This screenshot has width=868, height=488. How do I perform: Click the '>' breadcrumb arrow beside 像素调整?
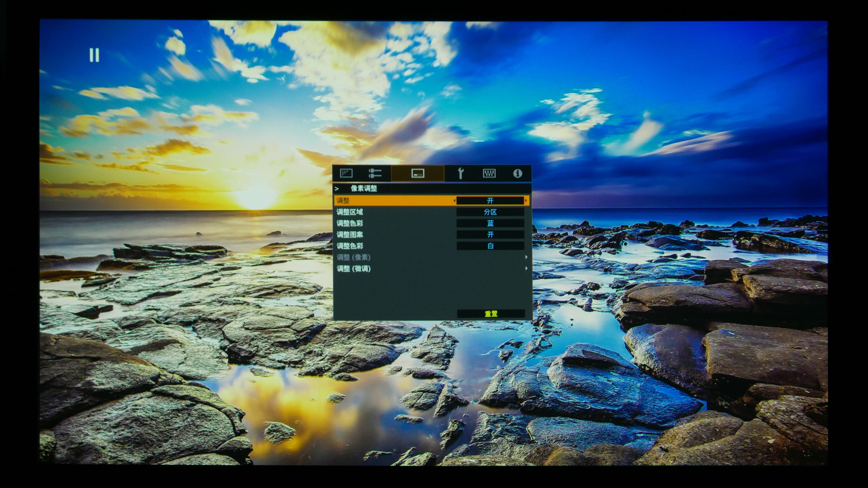click(337, 189)
